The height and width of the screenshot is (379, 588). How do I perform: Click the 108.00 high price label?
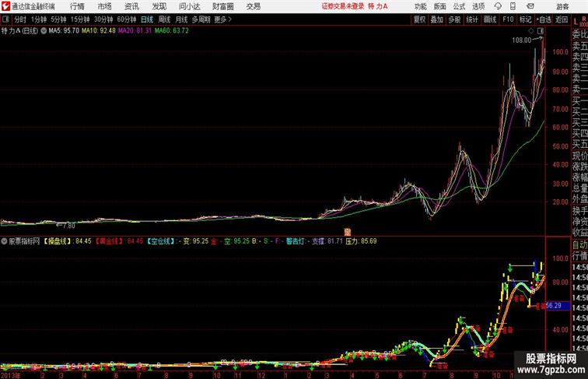(522, 40)
